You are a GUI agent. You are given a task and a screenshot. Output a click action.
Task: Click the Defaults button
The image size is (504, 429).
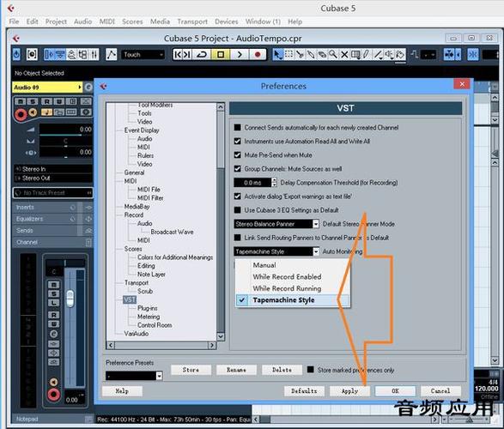[304, 390]
